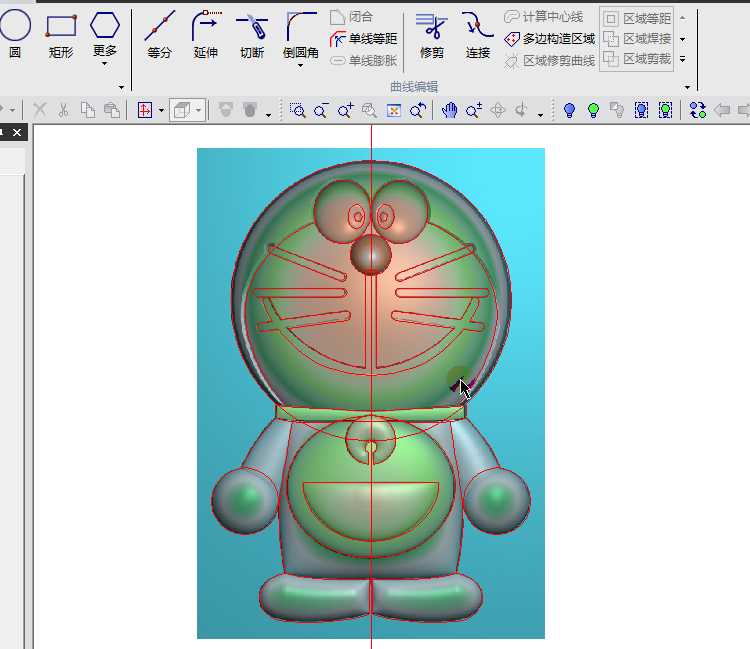
Task: Toggle the boxed green bulb icon
Action: click(665, 110)
